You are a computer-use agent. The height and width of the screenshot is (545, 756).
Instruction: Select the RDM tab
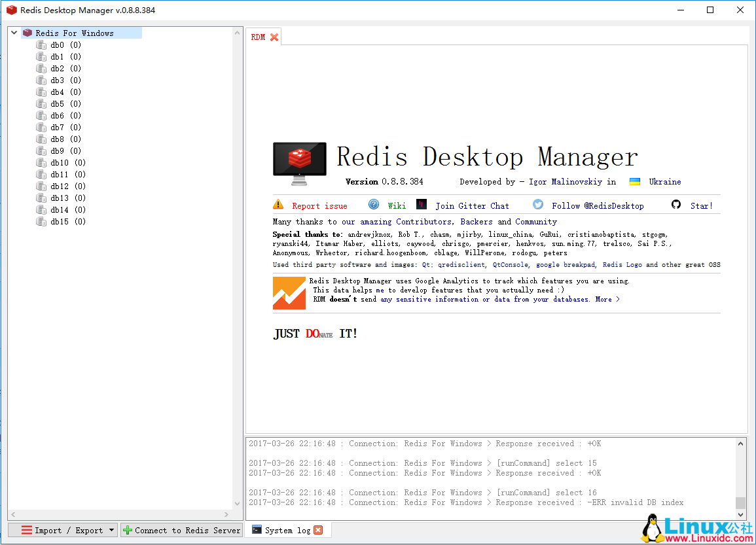259,37
